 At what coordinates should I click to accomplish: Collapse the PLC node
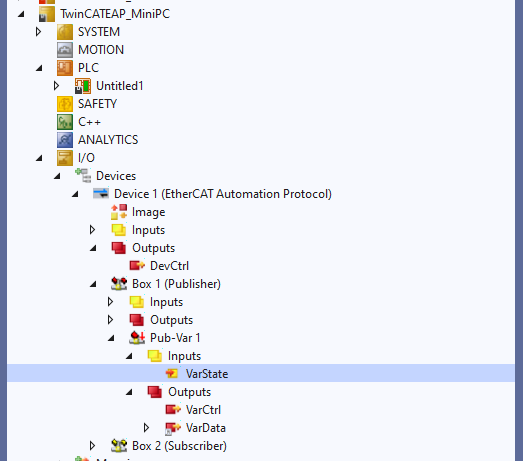(x=39, y=68)
